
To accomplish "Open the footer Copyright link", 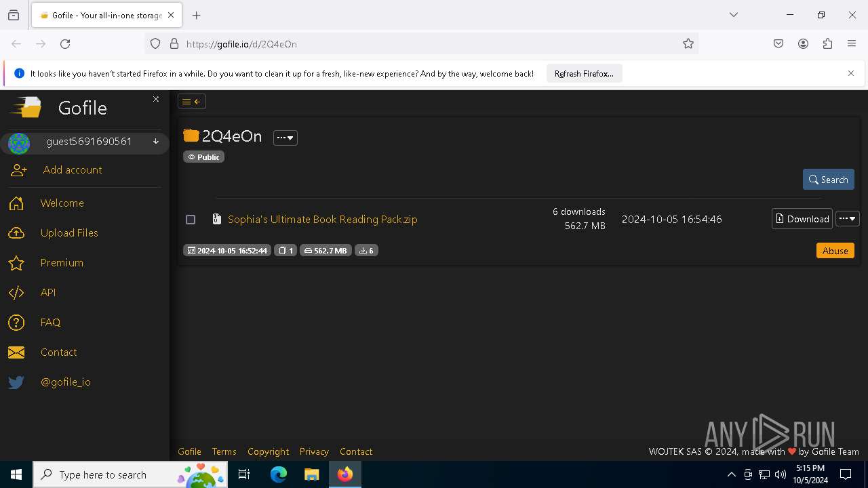I will click(268, 451).
